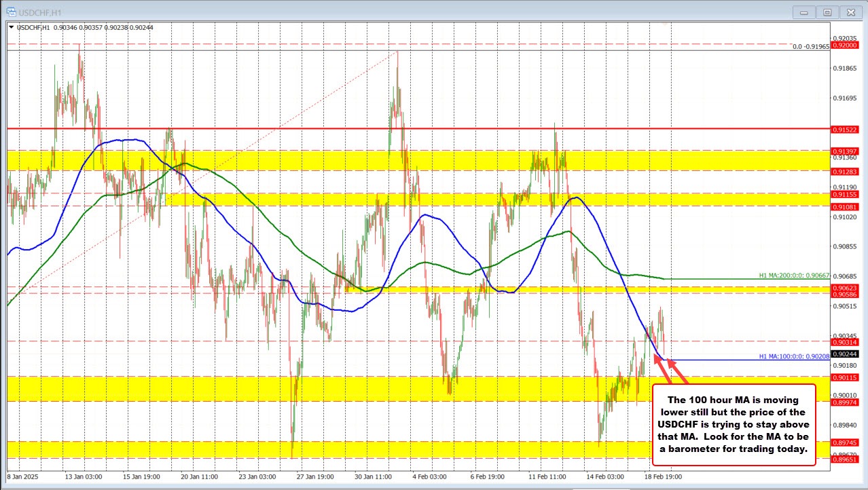Minimize the USDCHF chart window
The image size is (868, 490).
pos(803,12)
